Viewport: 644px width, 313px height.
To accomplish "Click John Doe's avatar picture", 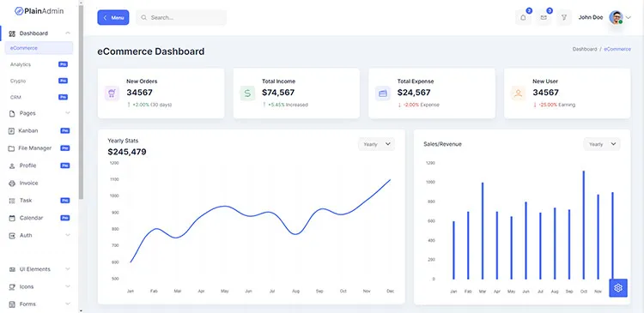I will [616, 17].
